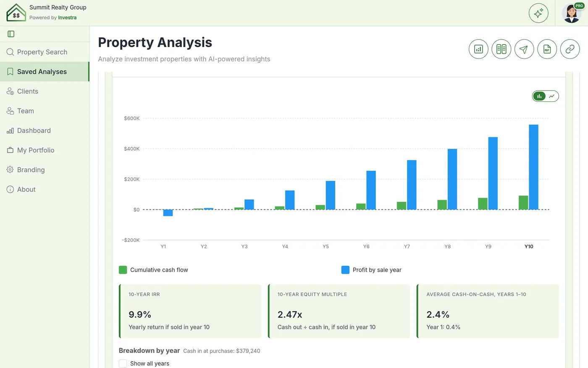The height and width of the screenshot is (368, 588).
Task: Click the bar chart icon beside Dashboard
Action: 10,131
